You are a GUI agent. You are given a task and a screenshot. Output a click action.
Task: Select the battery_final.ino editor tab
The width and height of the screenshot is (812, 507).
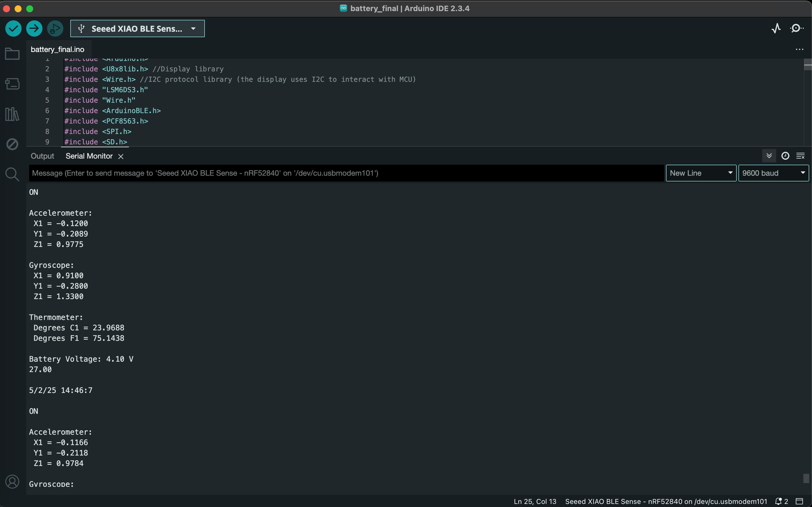click(57, 49)
